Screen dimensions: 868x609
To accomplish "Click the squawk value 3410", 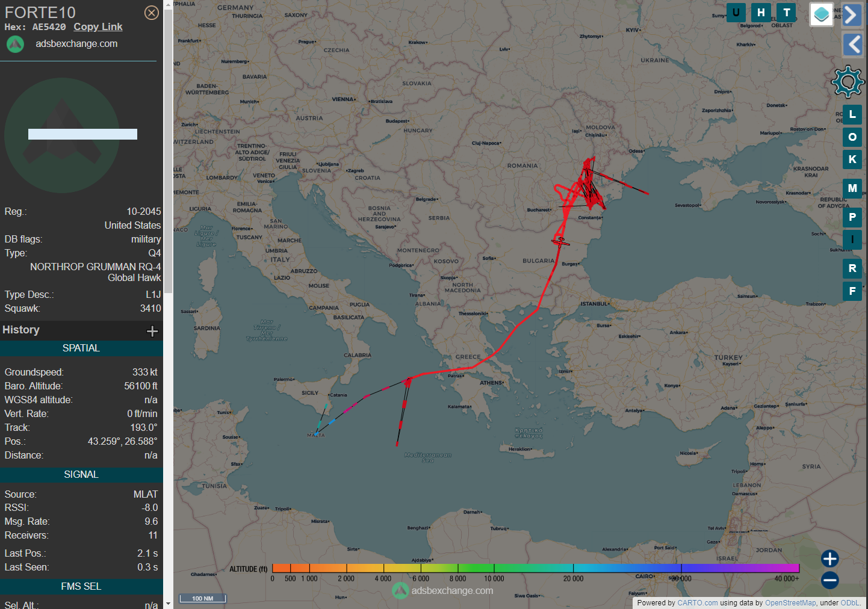I will 150,309.
